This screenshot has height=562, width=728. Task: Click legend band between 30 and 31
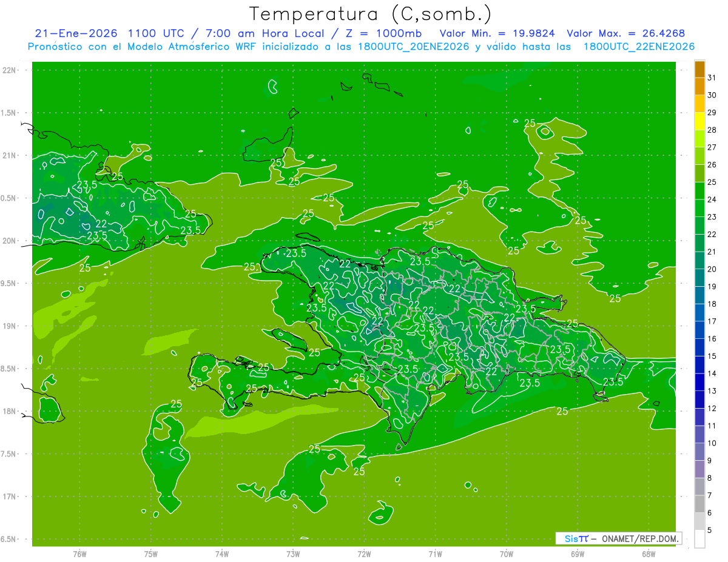click(x=699, y=86)
